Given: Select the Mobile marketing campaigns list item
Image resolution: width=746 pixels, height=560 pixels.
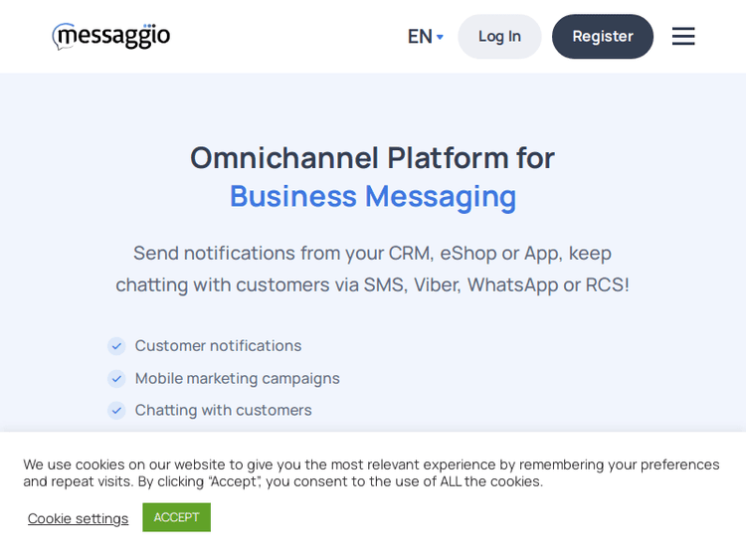Looking at the screenshot, I should click(x=237, y=378).
